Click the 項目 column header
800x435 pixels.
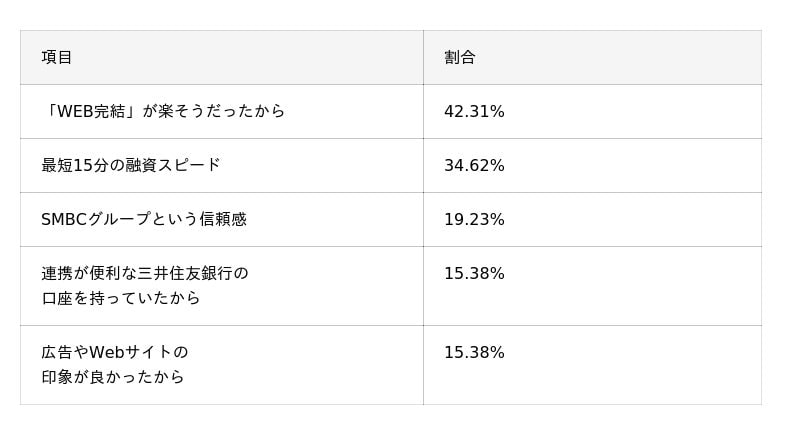[57, 58]
